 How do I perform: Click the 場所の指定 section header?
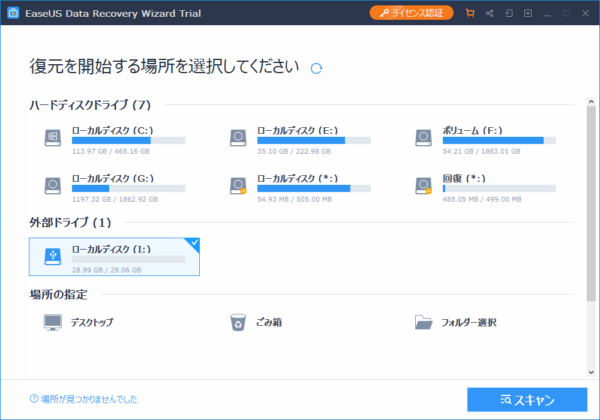point(59,295)
